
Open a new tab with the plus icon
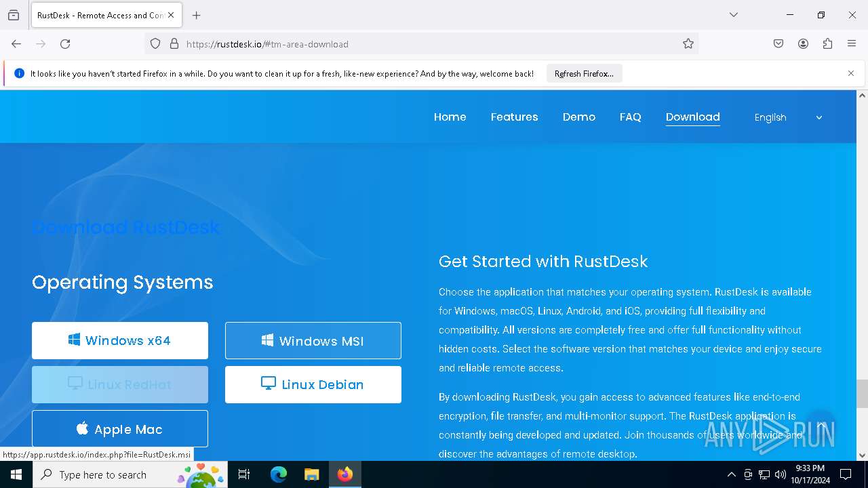click(197, 15)
